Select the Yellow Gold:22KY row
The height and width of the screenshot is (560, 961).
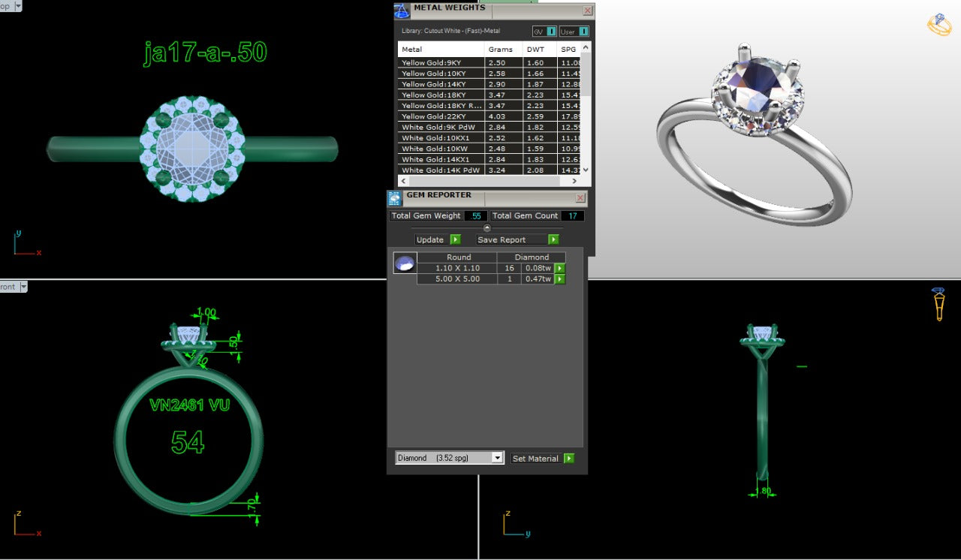click(490, 116)
